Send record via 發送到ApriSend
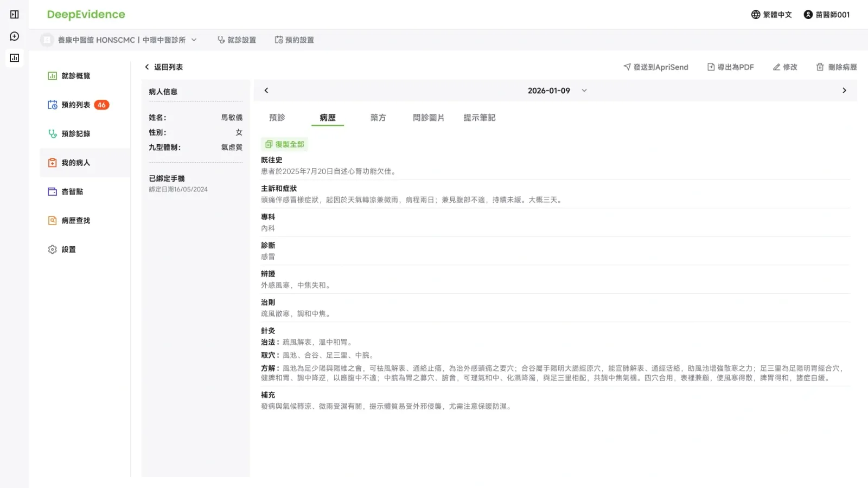The image size is (868, 488). pos(655,67)
